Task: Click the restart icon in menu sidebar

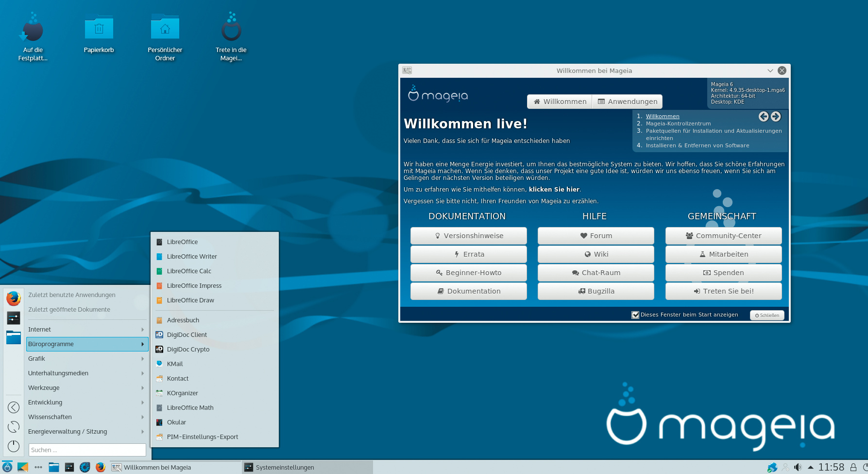Action: coord(14,427)
